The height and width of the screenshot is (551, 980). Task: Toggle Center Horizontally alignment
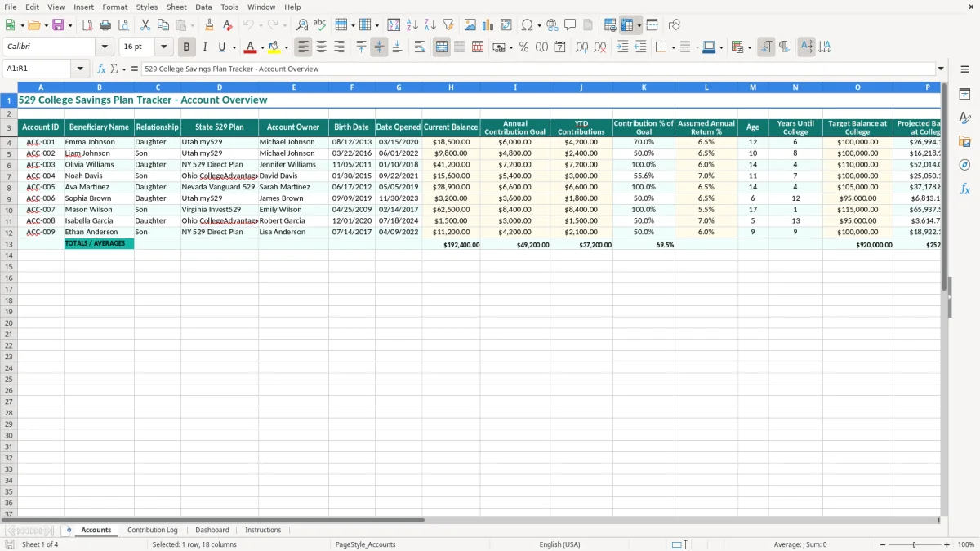[x=321, y=47]
